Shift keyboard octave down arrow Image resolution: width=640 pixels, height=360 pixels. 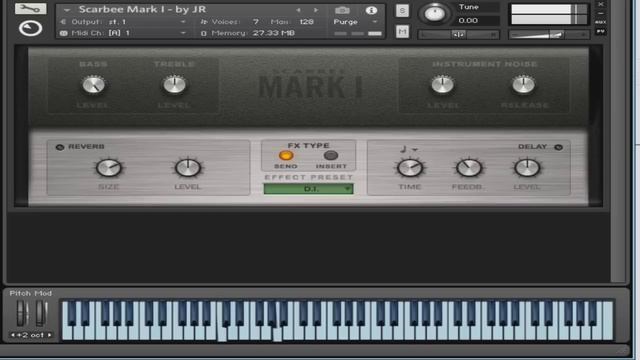tap(13, 335)
